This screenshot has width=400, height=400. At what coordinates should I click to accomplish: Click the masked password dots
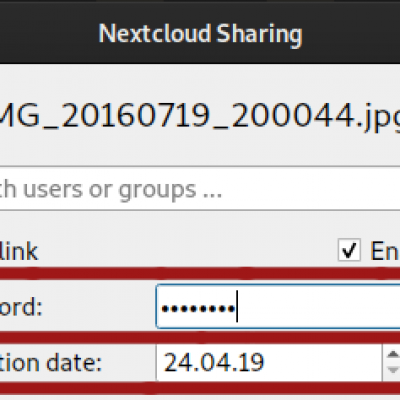click(198, 309)
